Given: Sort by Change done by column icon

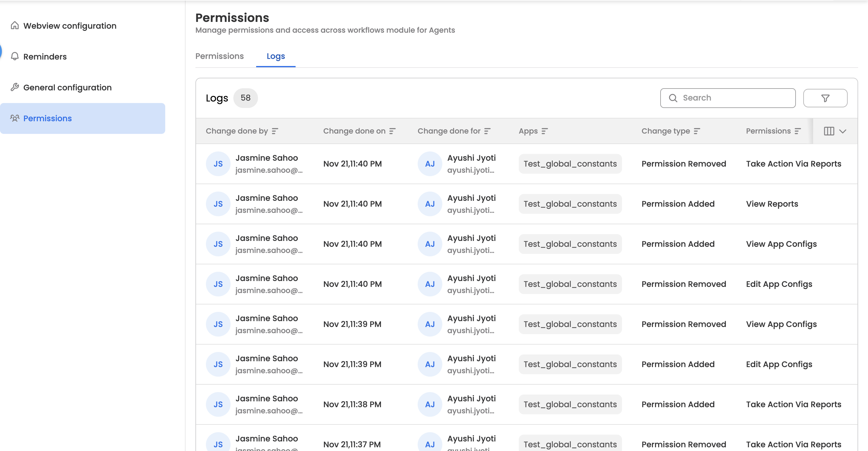Looking at the screenshot, I should click(x=275, y=131).
